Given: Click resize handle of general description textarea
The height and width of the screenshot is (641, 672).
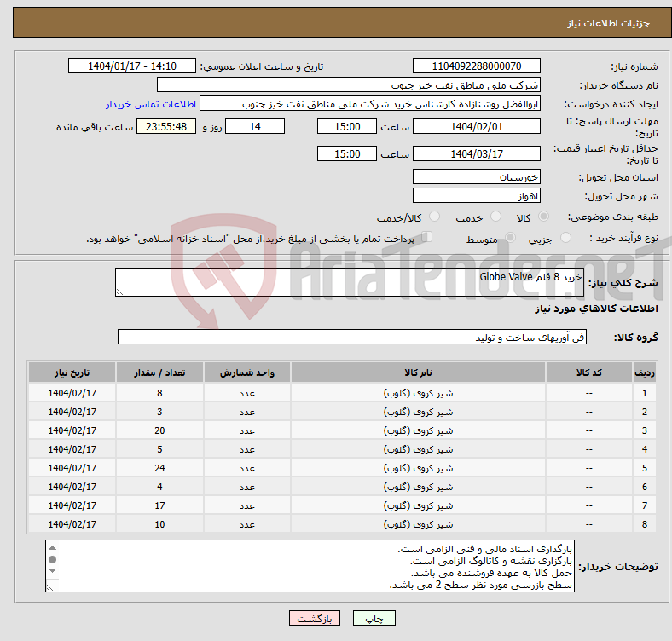Looking at the screenshot, I should [x=120, y=292].
